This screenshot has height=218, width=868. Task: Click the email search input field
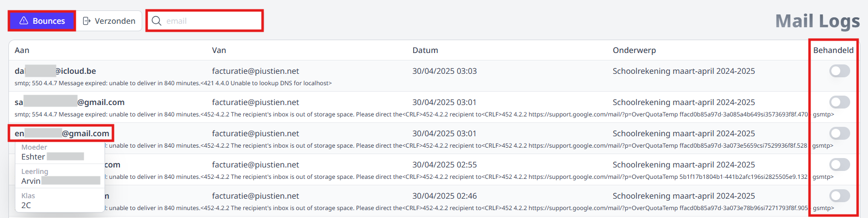point(205,21)
